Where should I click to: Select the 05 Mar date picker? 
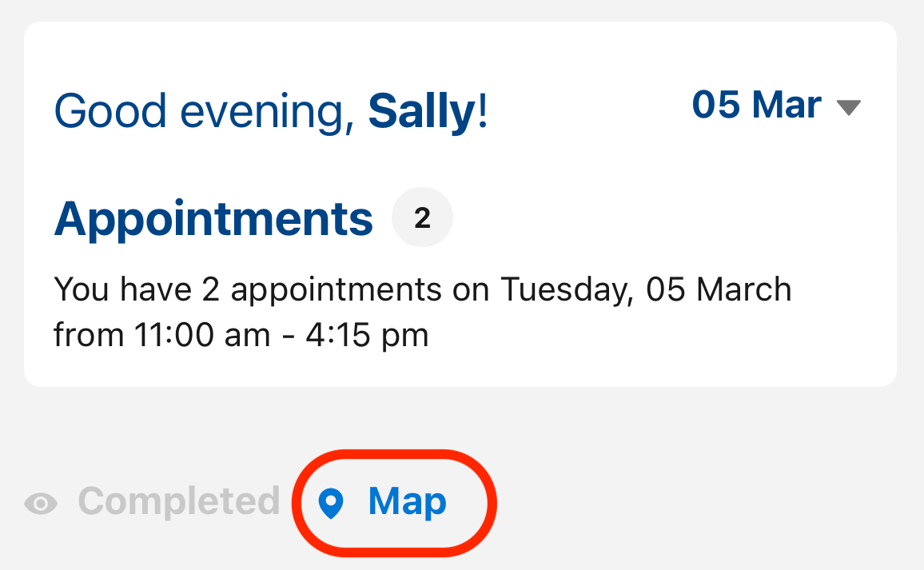coord(756,106)
